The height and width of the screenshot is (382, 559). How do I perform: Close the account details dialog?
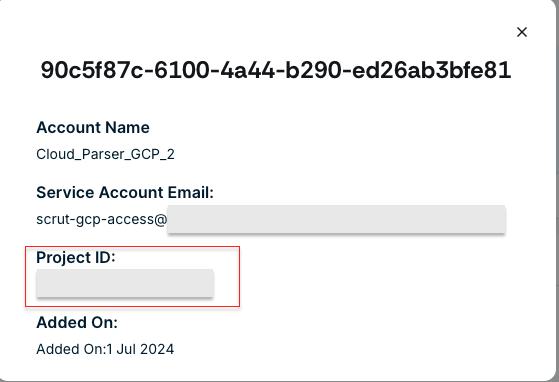522,32
